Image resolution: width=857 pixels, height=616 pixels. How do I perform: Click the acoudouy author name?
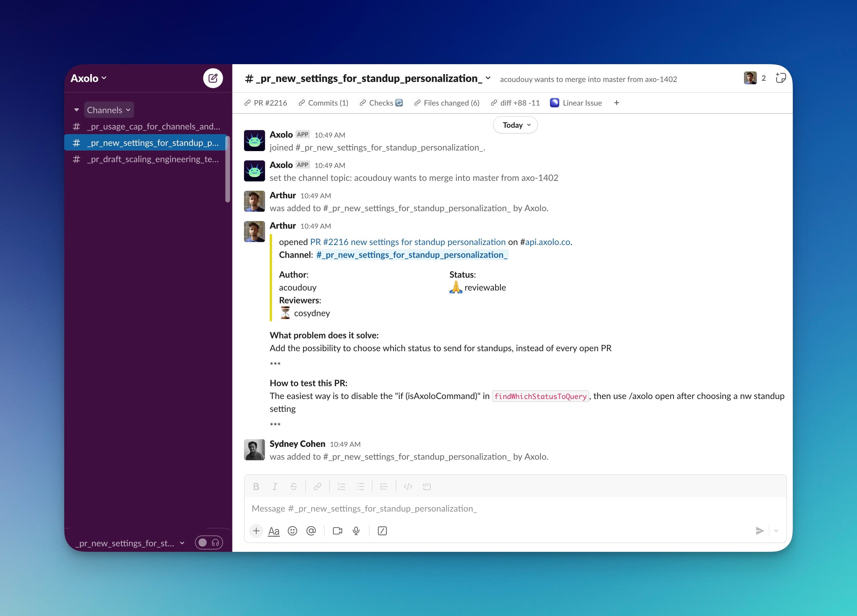[x=298, y=287]
